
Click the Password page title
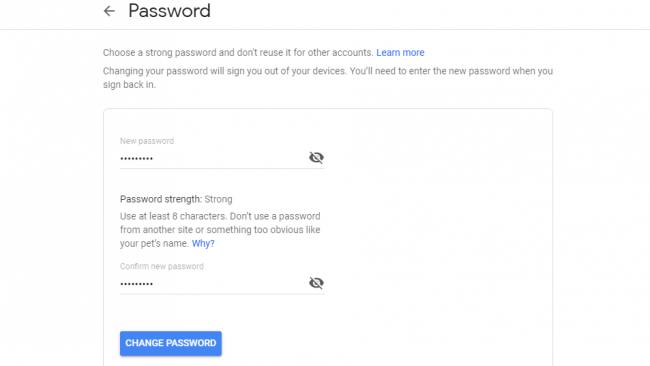(x=169, y=11)
